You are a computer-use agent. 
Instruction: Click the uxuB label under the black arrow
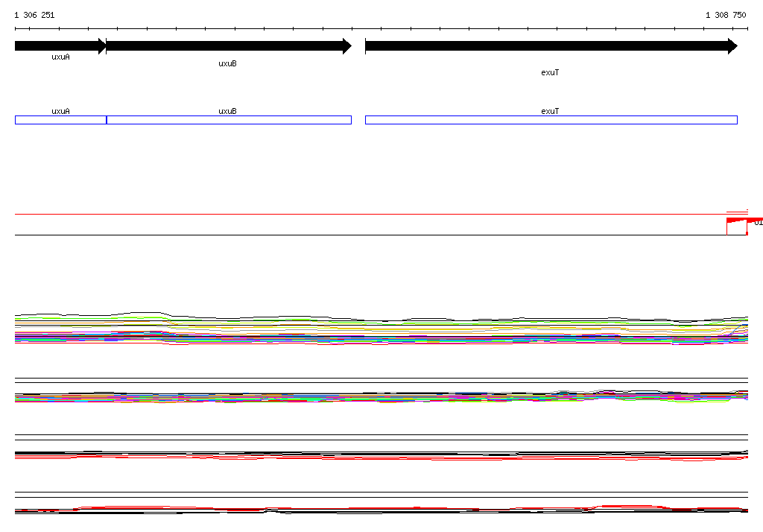pos(228,63)
